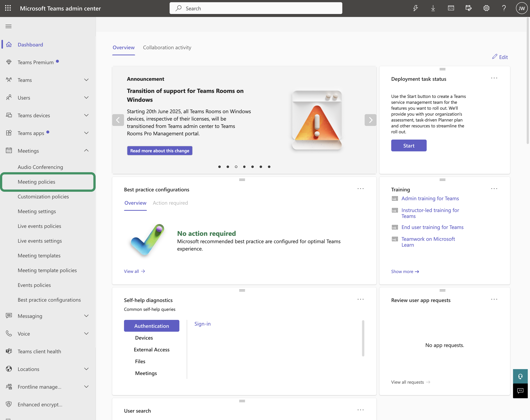The width and height of the screenshot is (530, 420).
Task: Open the notes checklist icon in header
Action: 469,8
